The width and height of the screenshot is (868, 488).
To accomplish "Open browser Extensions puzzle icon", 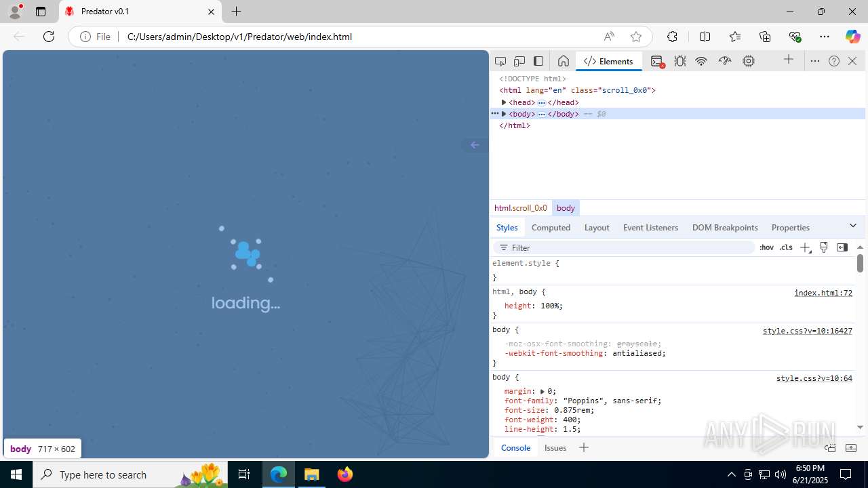I will coord(672,37).
